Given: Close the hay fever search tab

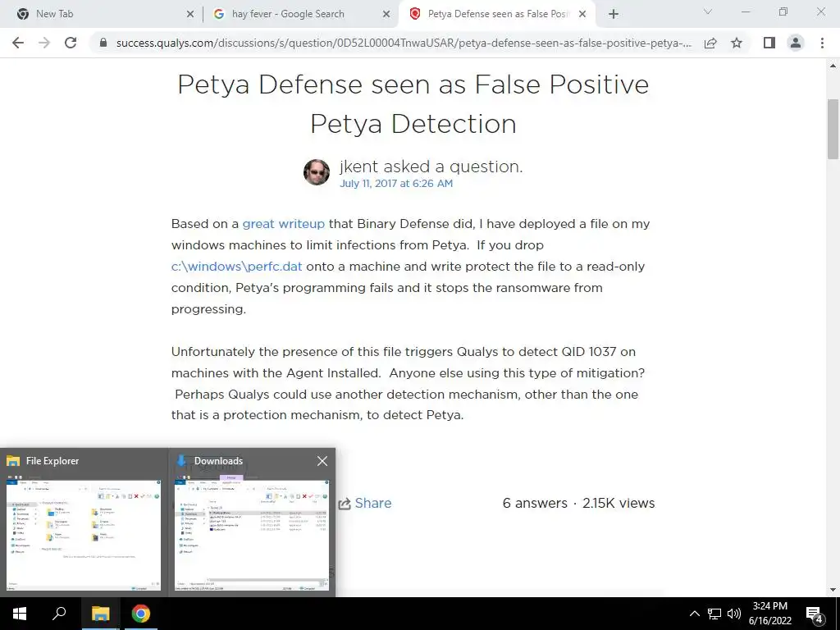Looking at the screenshot, I should point(386,14).
